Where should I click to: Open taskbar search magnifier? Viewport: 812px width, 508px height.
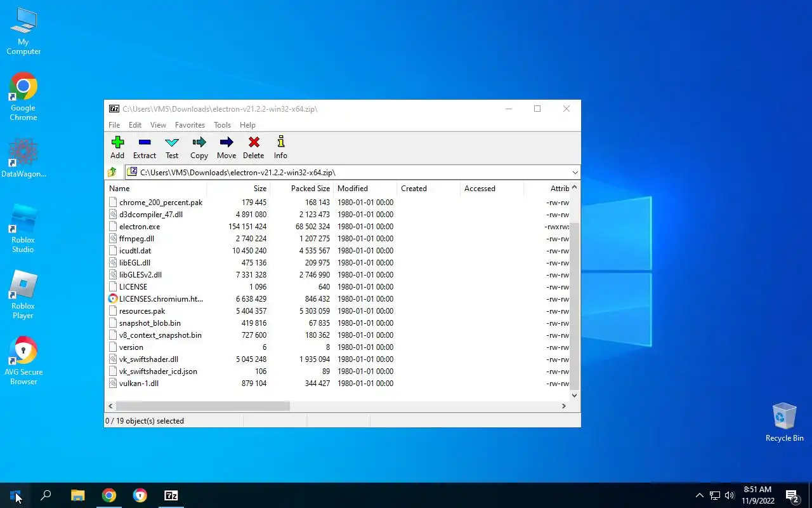(x=46, y=495)
